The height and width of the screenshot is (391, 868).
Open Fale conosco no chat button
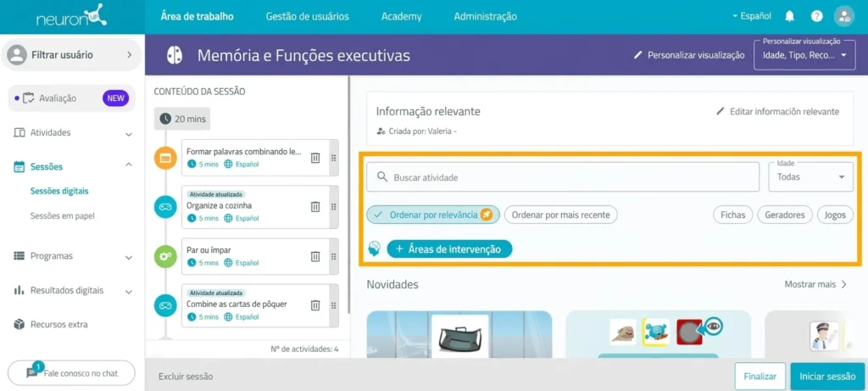(x=71, y=373)
